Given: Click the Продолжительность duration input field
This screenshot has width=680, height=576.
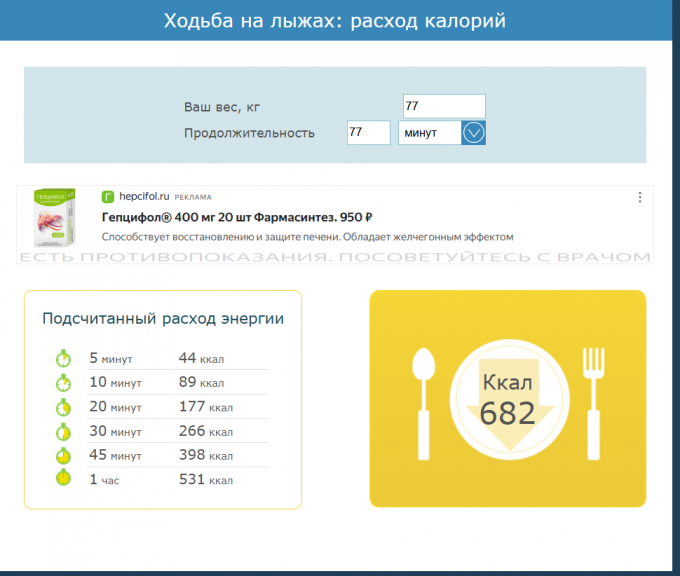Looking at the screenshot, I should click(368, 133).
